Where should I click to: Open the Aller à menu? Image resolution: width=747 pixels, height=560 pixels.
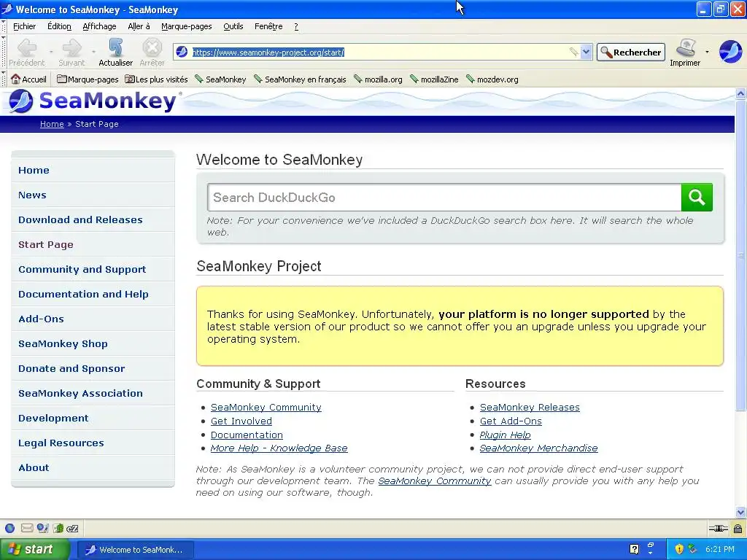pos(139,27)
